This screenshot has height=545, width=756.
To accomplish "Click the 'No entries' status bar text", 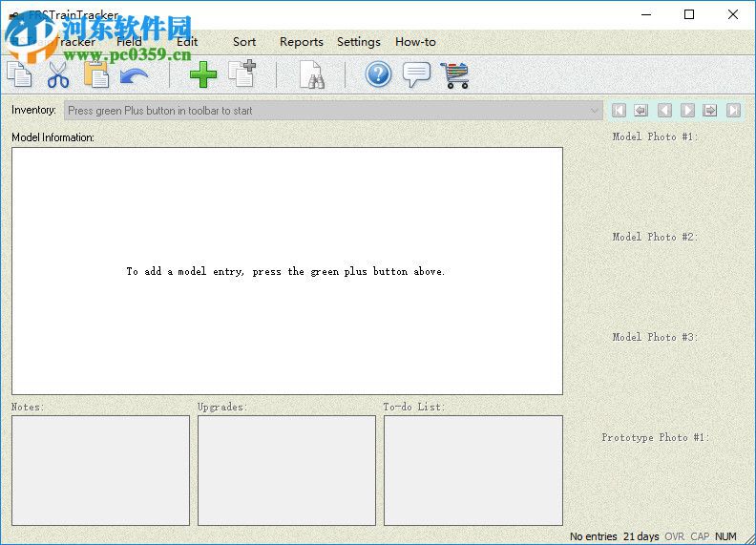I will pos(594,536).
